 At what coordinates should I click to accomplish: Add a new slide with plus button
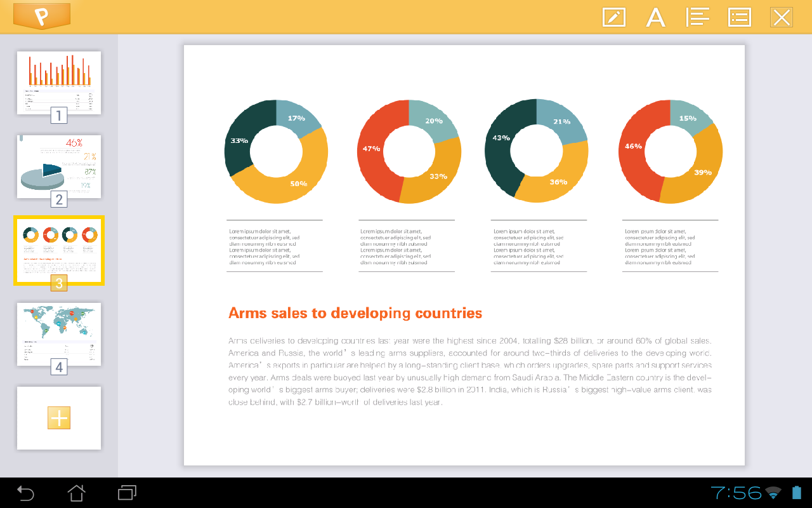pyautogui.click(x=59, y=418)
